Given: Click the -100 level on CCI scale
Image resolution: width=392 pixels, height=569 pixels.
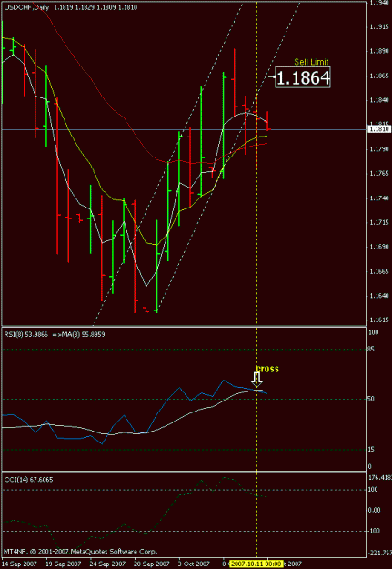Looking at the screenshot, I should pyautogui.click(x=375, y=531).
